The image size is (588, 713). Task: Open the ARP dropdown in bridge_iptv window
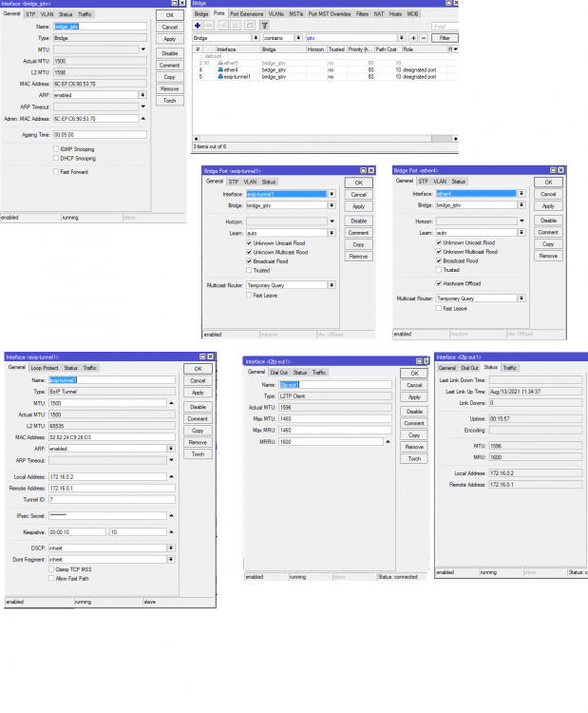point(142,95)
